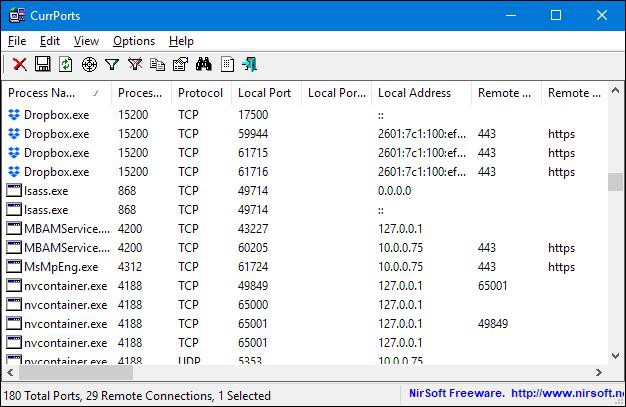Sort by Process Name column header
This screenshot has height=407, width=626.
point(57,93)
